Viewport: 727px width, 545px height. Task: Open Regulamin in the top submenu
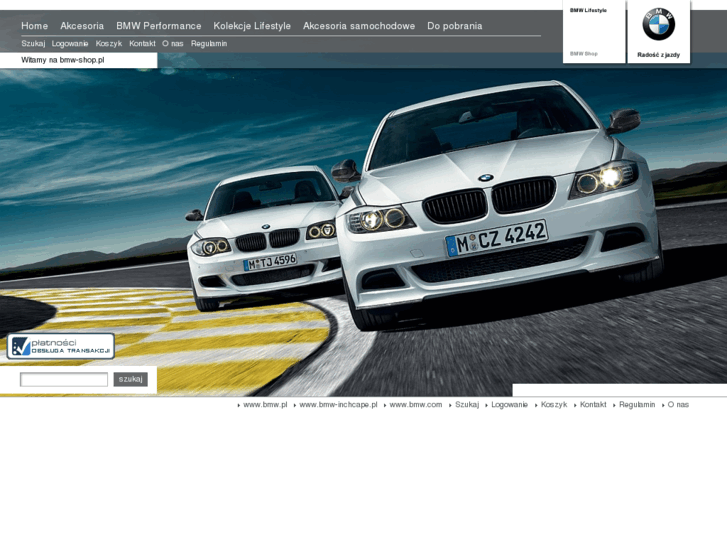point(209,44)
